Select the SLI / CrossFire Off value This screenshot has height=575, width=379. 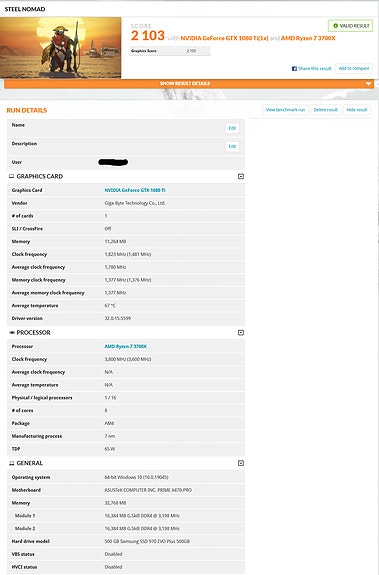pos(108,228)
